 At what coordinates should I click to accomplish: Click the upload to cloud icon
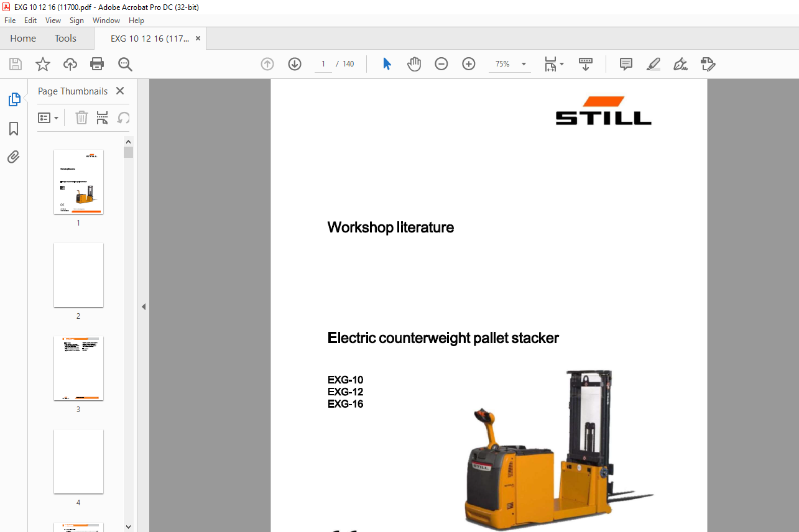70,64
